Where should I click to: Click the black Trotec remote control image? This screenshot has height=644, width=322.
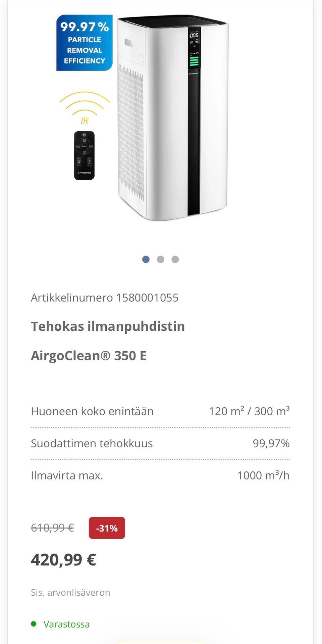tap(84, 155)
